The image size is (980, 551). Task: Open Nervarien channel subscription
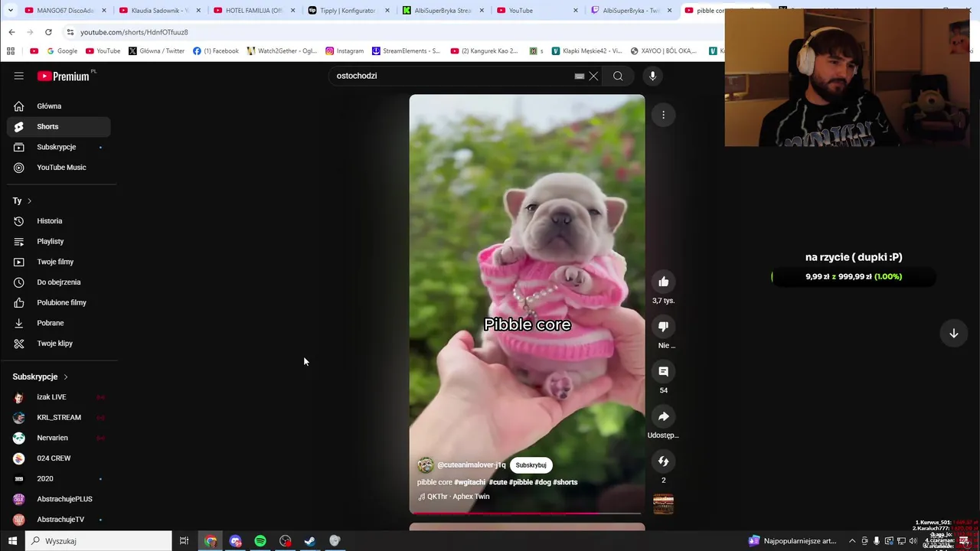[x=58, y=438]
